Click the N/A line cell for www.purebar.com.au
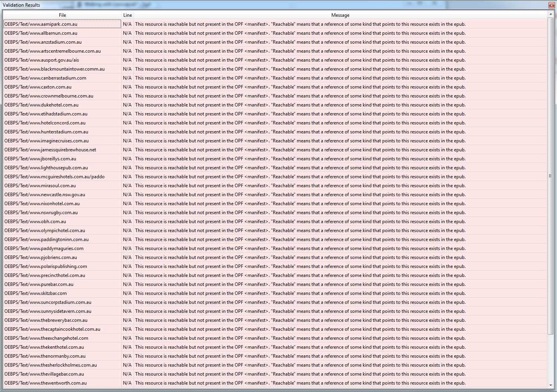 pos(127,284)
